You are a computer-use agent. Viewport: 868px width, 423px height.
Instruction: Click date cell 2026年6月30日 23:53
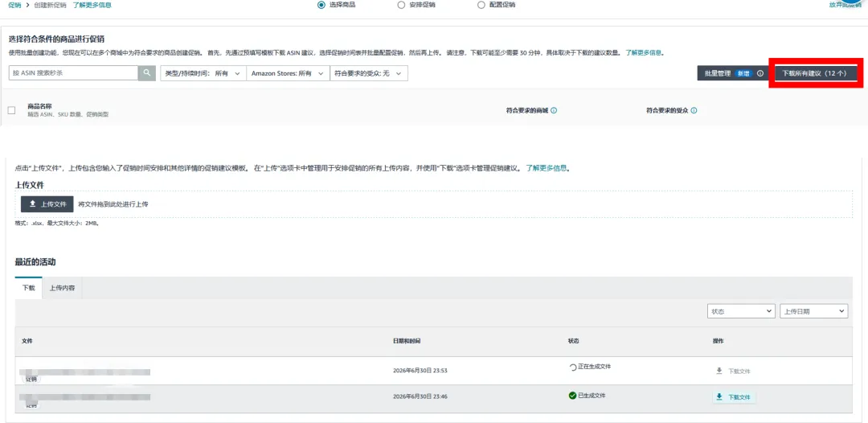420,371
